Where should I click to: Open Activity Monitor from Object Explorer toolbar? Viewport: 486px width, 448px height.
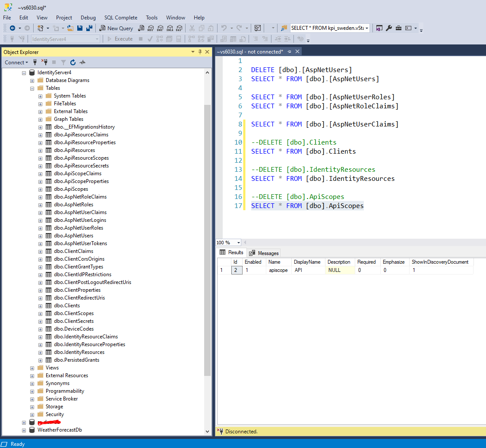(82, 62)
